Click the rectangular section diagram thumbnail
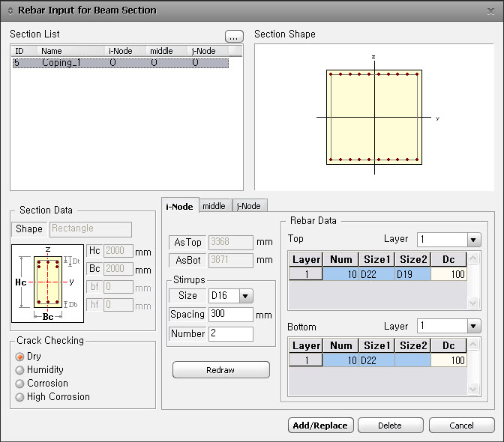The width and height of the screenshot is (504, 442). click(47, 282)
